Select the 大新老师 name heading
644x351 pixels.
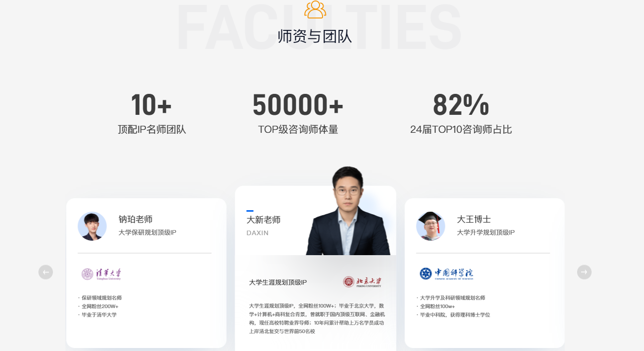click(x=264, y=220)
